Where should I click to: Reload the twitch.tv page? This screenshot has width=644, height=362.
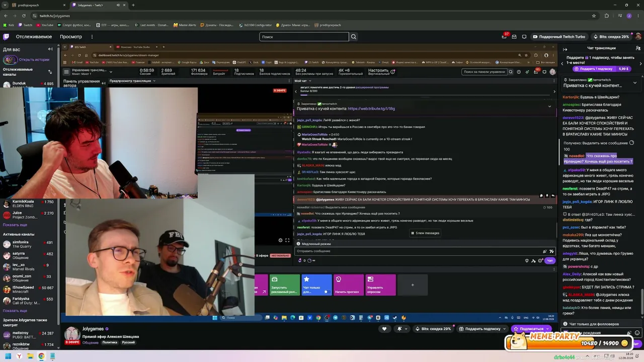[x=23, y=16]
